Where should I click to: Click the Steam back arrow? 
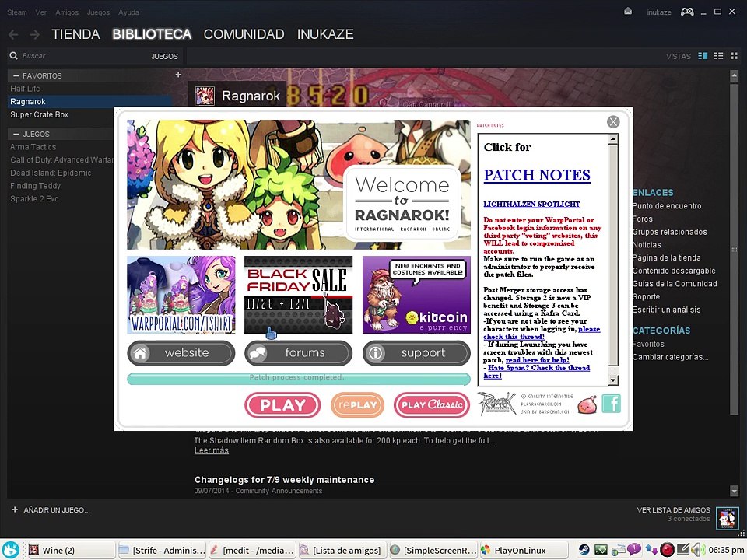tap(13, 34)
